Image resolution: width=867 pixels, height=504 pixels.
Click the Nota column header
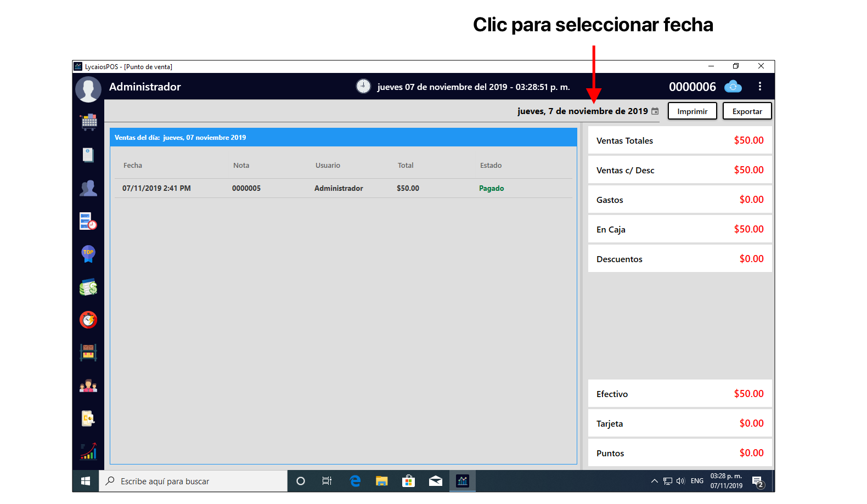pos(241,165)
